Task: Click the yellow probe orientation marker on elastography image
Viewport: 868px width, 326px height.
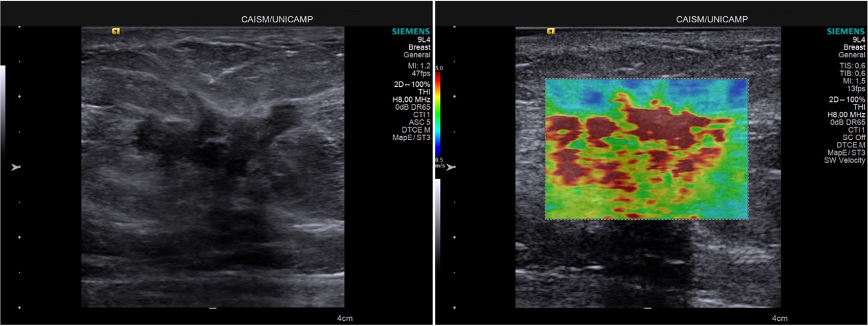Action: coord(550,30)
